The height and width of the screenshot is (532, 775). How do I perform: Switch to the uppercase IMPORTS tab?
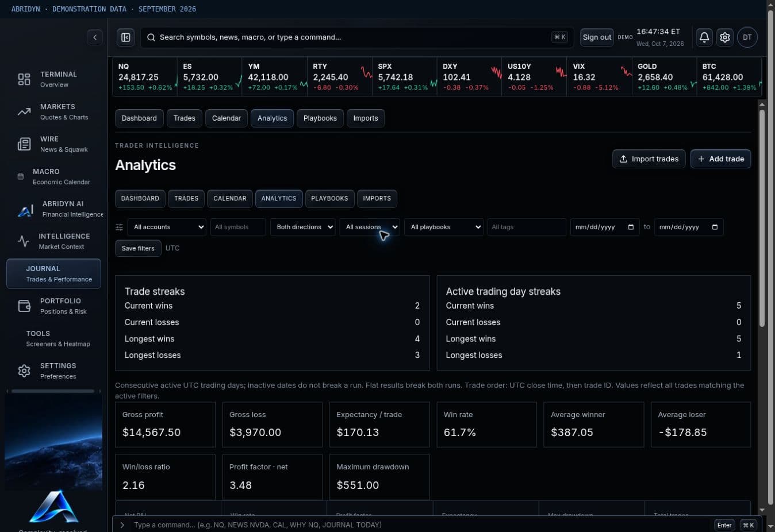point(377,199)
